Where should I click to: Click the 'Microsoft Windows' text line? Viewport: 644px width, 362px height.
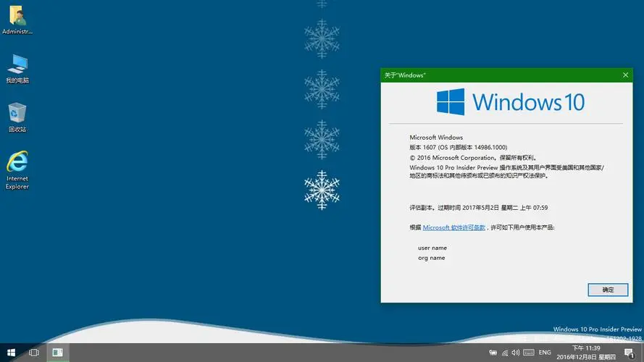point(436,138)
